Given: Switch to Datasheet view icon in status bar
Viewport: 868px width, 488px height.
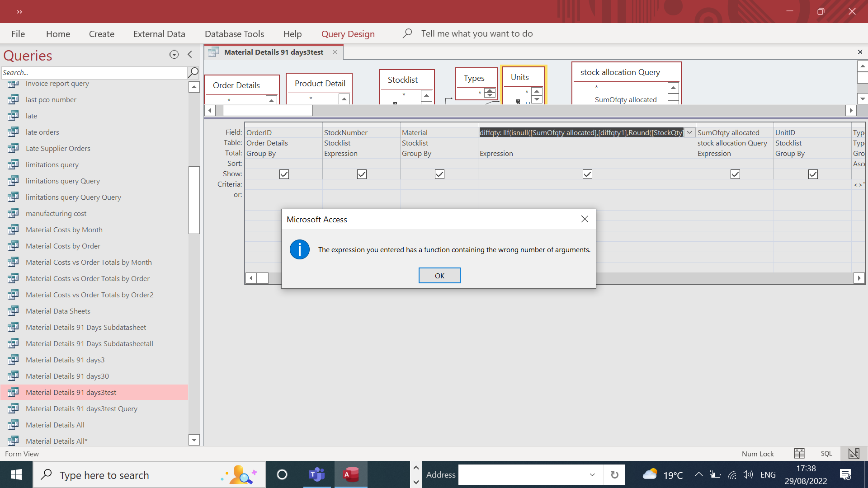Looking at the screenshot, I should 799,453.
